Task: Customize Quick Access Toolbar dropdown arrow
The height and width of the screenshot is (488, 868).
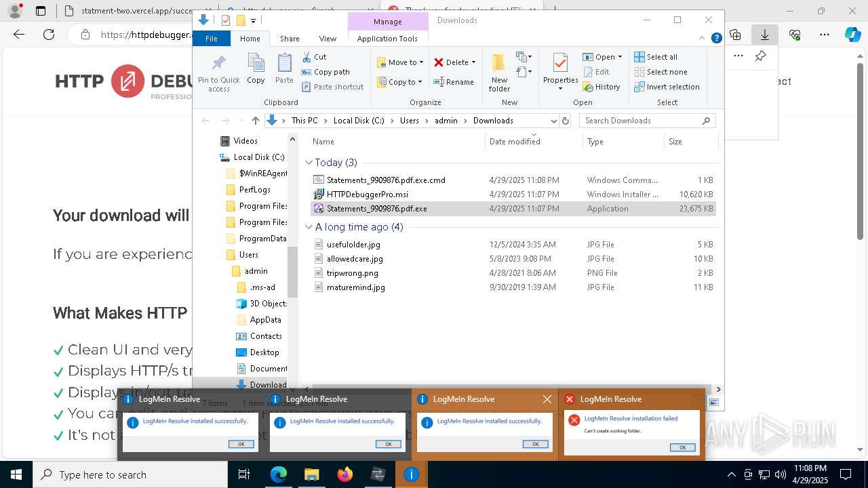Action: click(253, 20)
